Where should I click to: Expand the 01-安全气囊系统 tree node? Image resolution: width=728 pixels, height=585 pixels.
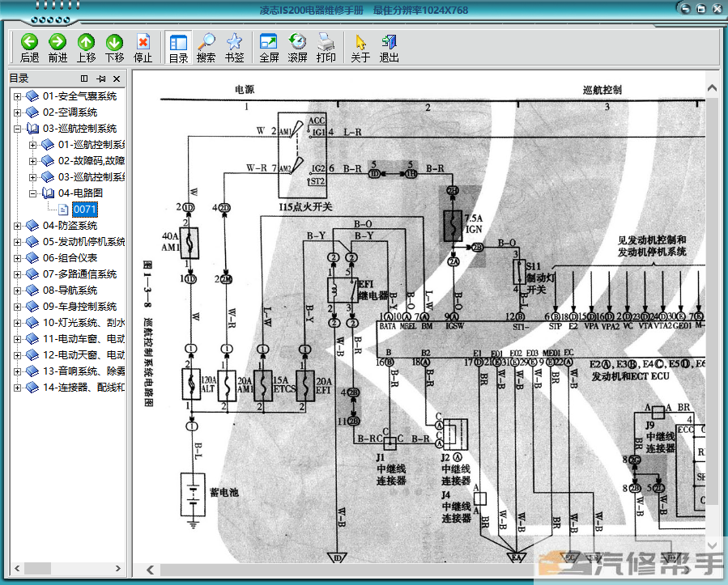(17, 96)
